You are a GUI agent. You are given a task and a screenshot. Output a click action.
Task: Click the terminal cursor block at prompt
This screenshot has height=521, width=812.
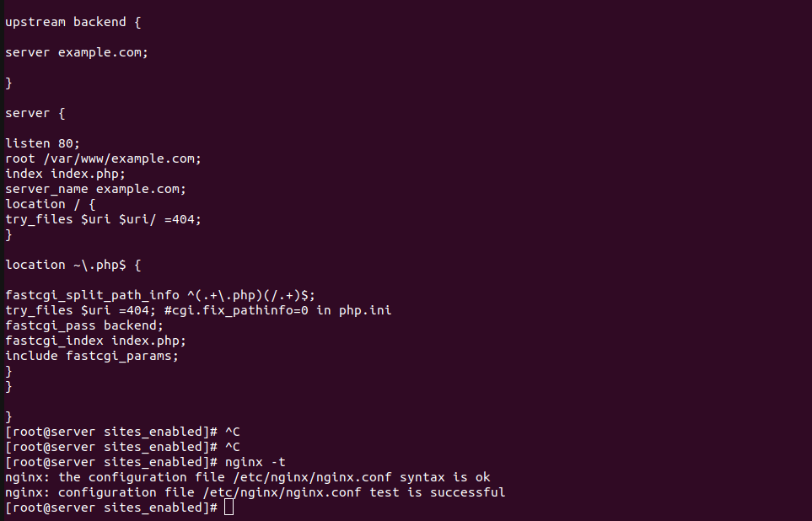[x=229, y=508]
